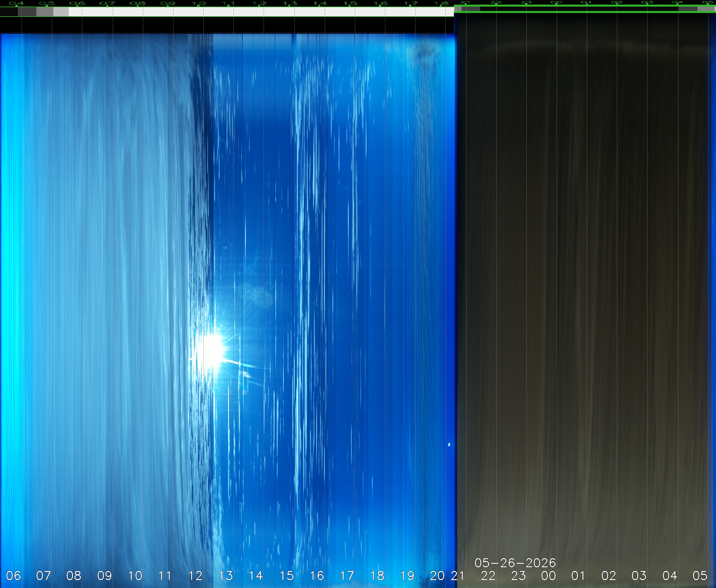Click the white daytime section of the brightness bar
The height and width of the screenshot is (588, 716).
tap(261, 12)
